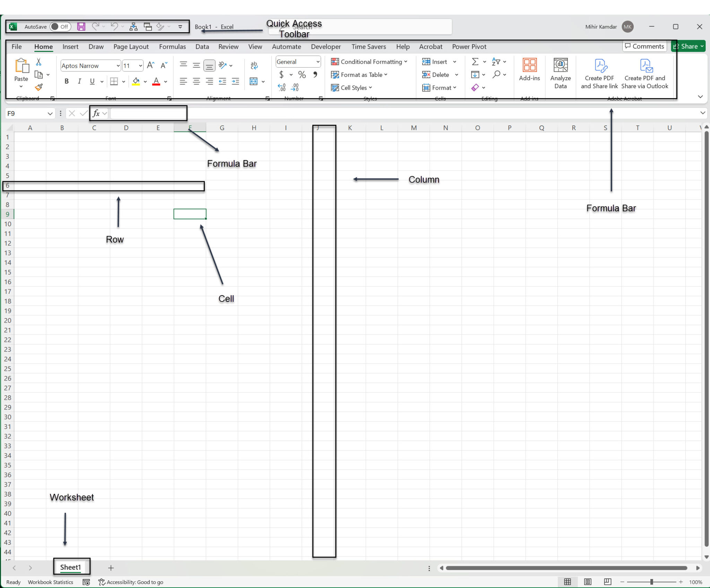Click the Save icon in Quick Access Toolbar

81,26
